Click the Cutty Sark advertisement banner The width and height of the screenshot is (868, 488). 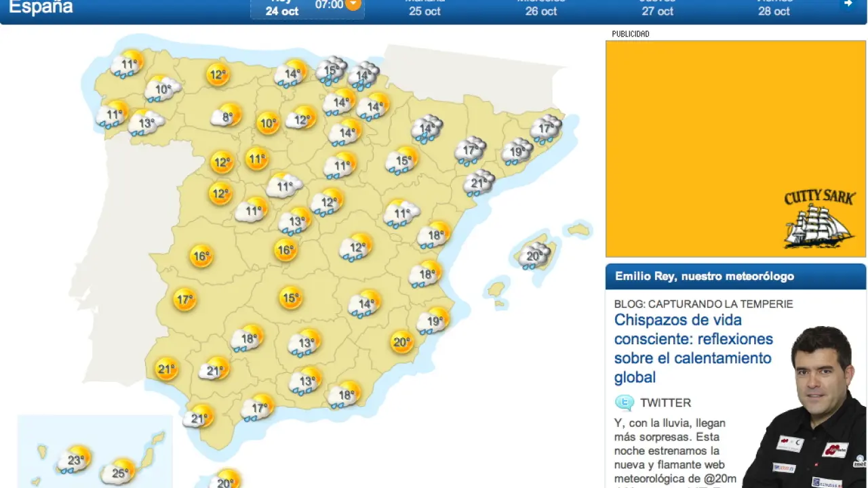735,149
